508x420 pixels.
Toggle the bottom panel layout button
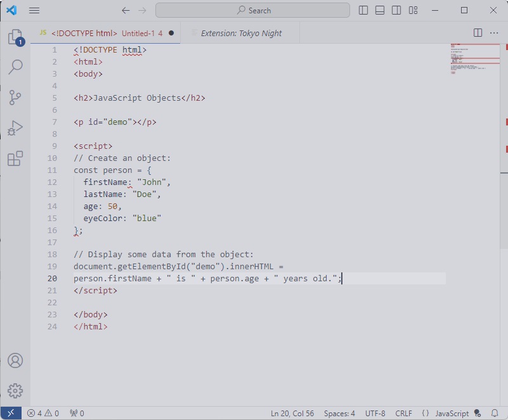point(380,11)
